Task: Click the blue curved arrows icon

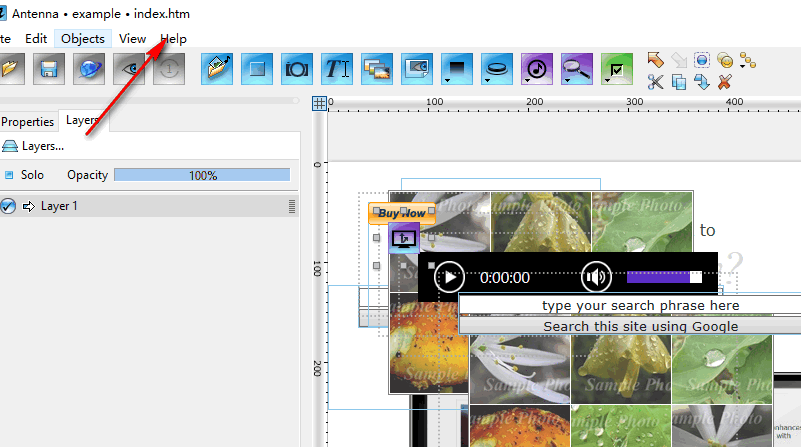Action: (x=702, y=82)
